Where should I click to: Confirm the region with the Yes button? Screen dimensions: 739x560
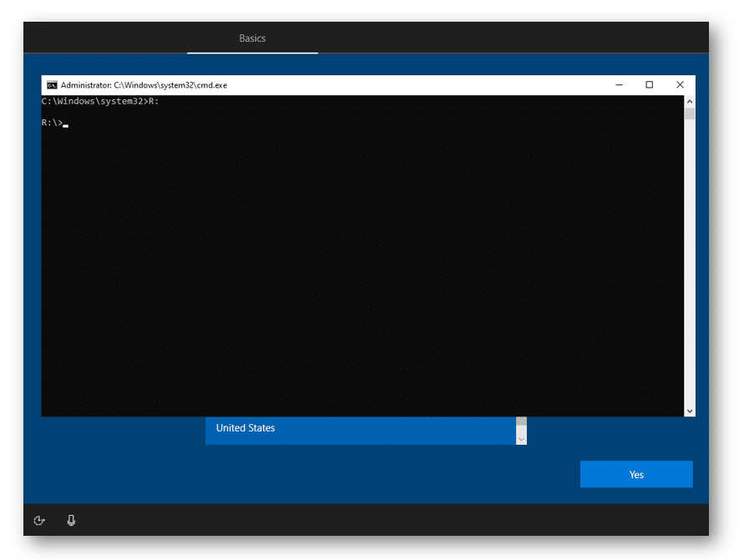(636, 474)
